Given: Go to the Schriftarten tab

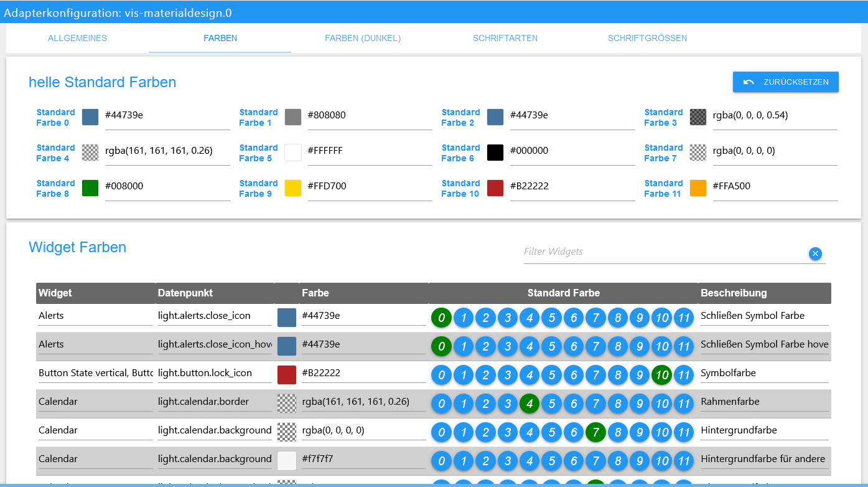Looking at the screenshot, I should (x=505, y=38).
